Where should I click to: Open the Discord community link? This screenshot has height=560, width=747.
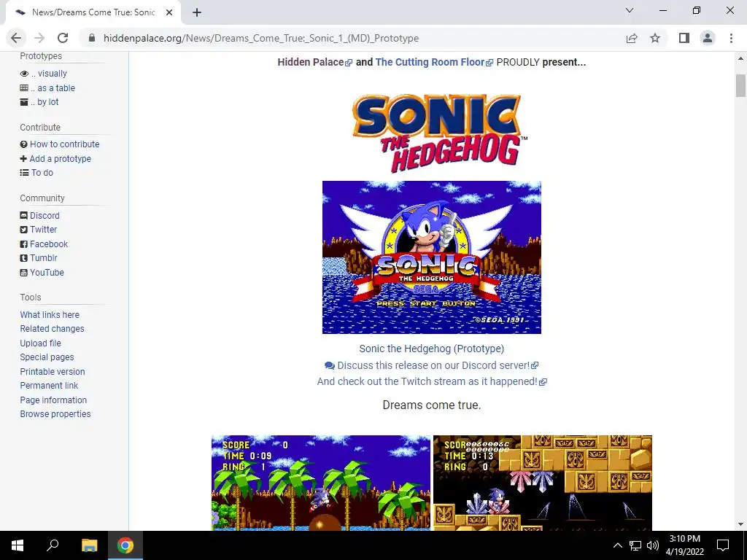click(39, 215)
